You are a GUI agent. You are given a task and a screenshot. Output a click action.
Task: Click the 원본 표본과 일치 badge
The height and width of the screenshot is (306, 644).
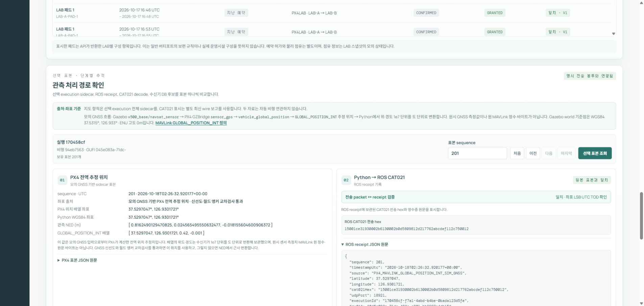(592, 180)
